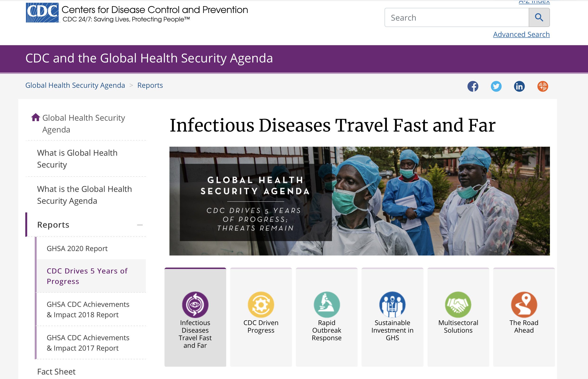
Task: Select Reports in the sidebar
Action: (53, 225)
